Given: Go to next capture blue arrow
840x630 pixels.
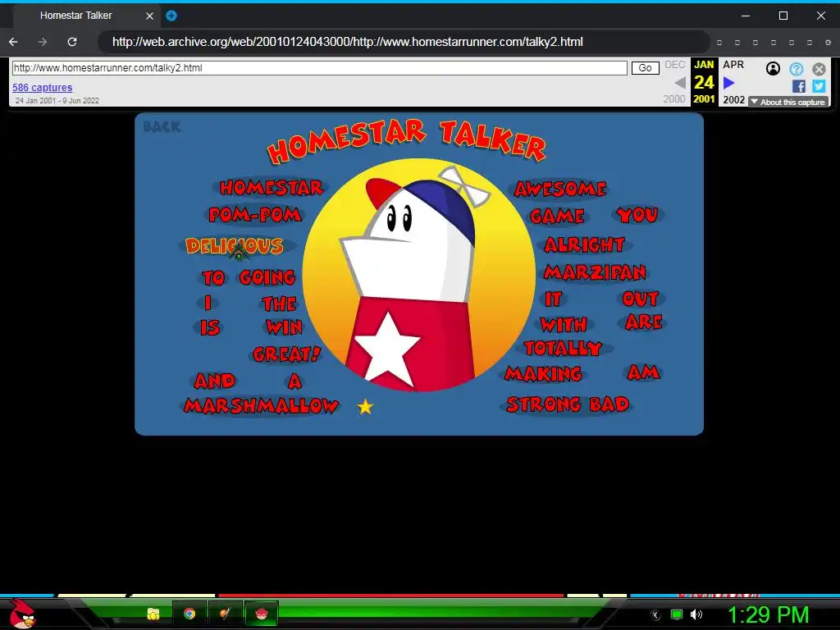Looking at the screenshot, I should coord(728,83).
